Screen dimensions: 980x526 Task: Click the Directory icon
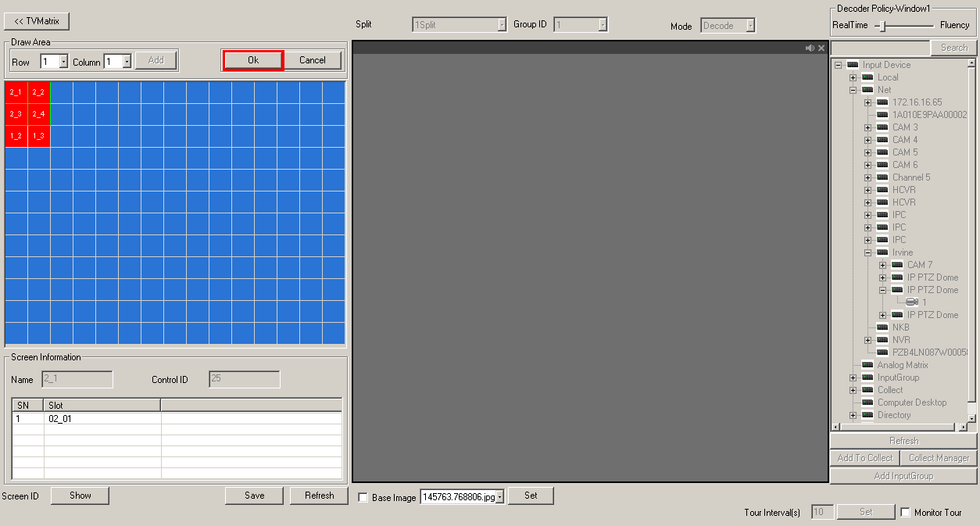point(867,415)
